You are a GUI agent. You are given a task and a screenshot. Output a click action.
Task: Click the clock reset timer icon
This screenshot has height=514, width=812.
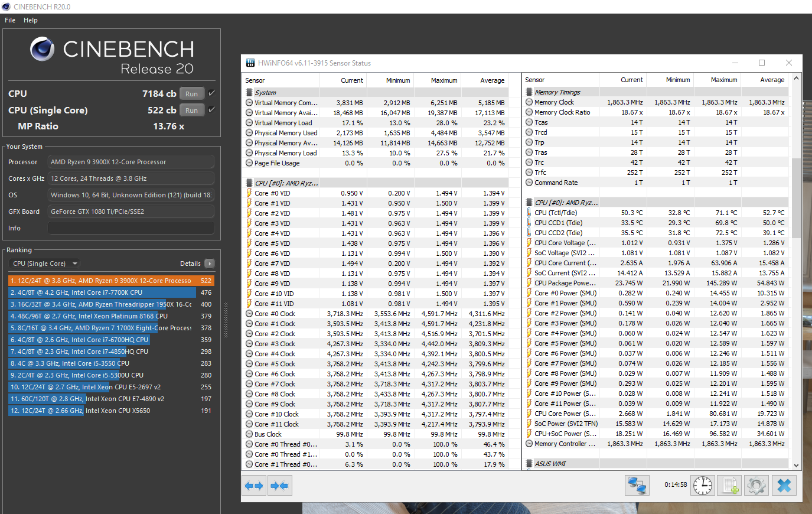(x=702, y=486)
